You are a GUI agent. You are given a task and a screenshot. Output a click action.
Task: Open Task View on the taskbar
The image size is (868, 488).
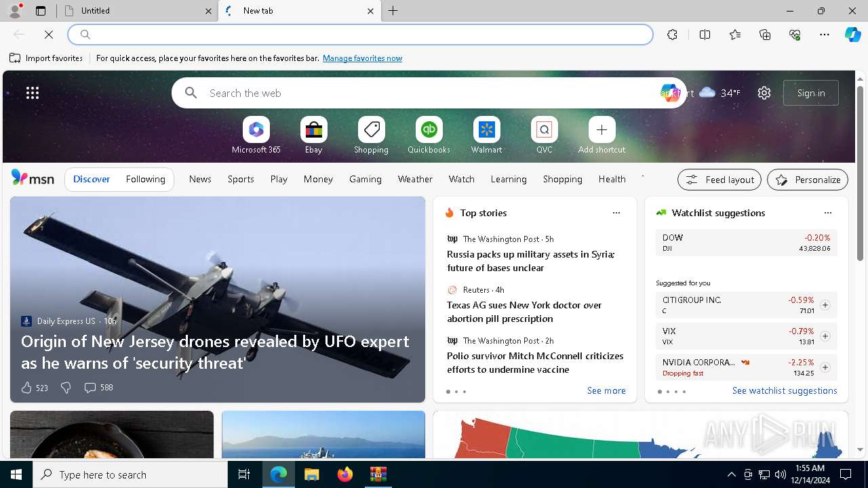(x=244, y=474)
